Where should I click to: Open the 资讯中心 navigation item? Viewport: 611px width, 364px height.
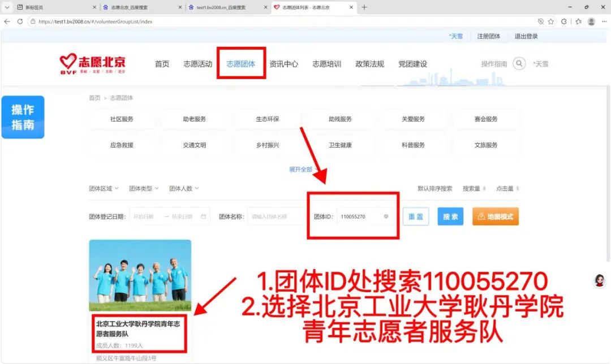[283, 64]
